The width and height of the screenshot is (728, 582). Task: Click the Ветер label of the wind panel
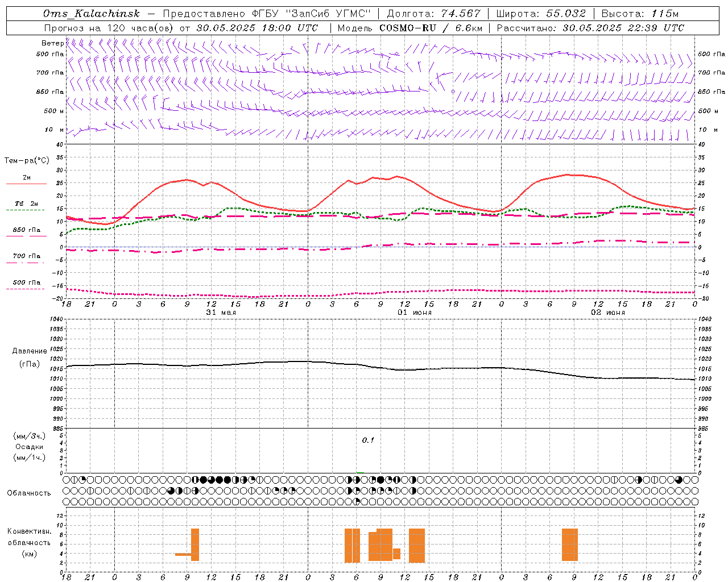pos(52,43)
